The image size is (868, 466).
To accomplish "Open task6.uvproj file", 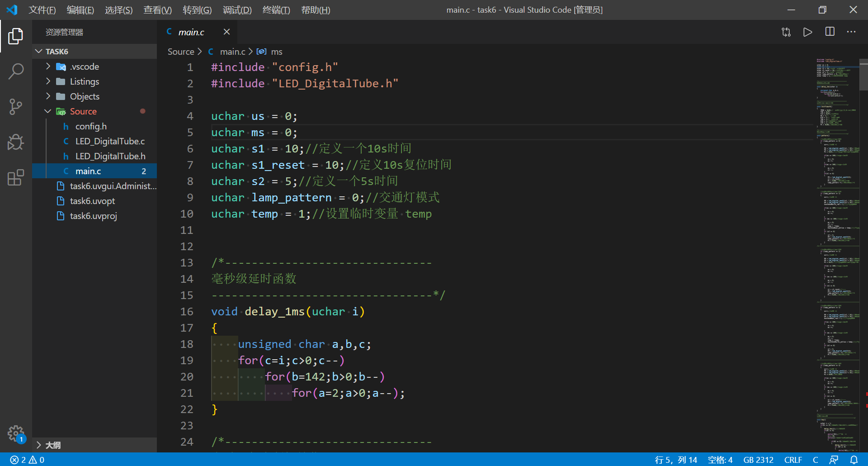I will [x=95, y=216].
